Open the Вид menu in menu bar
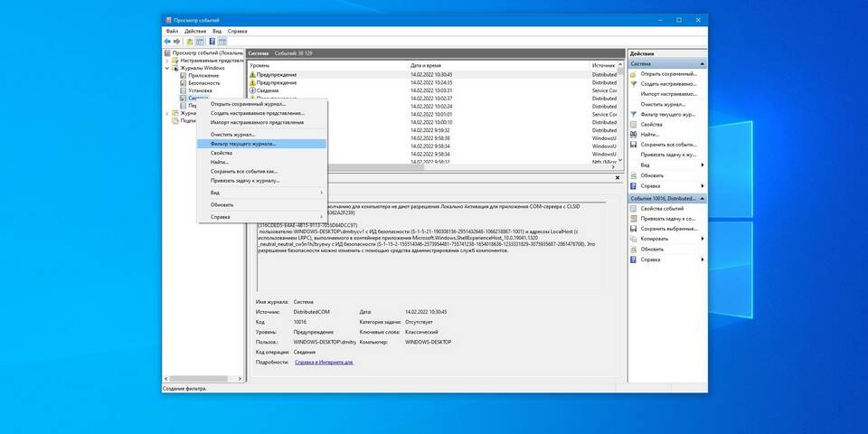Screen dimensions: 868x434 click(x=217, y=32)
